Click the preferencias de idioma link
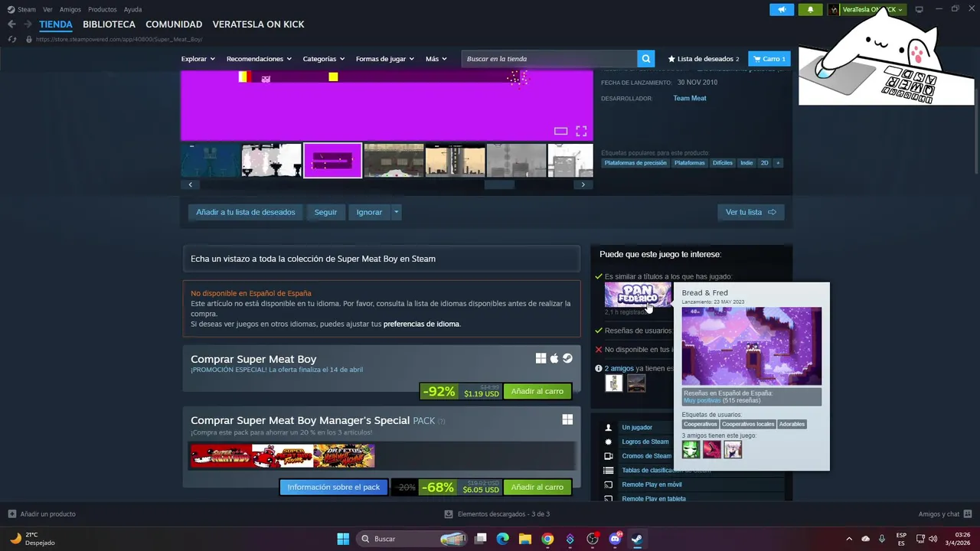This screenshot has width=980, height=551. pos(421,324)
